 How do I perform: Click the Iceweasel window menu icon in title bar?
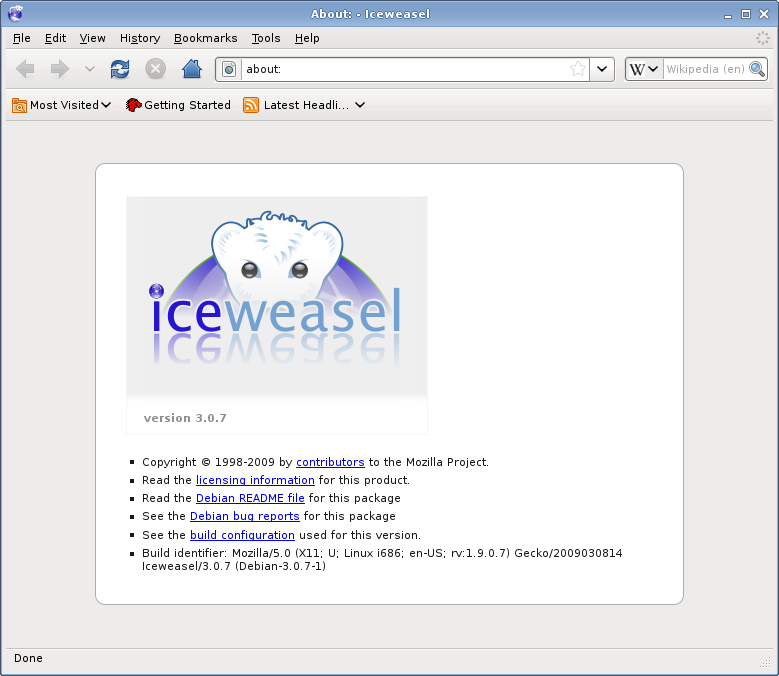coord(15,13)
